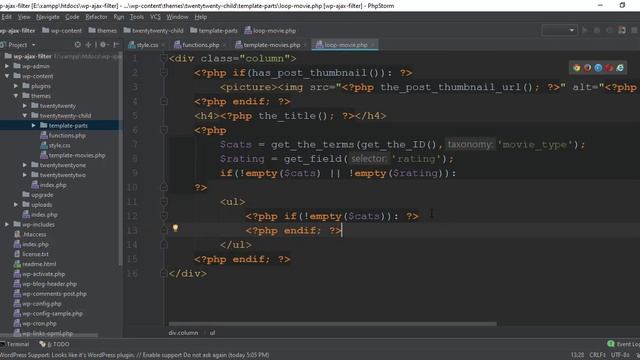This screenshot has height=360, width=640.
Task: Click twentytwenty-child in the breadcrumb path
Action: coord(153,31)
